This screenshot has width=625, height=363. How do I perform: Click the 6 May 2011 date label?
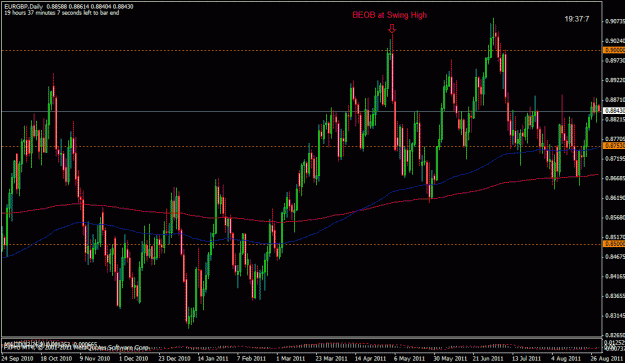pyautogui.click(x=409, y=358)
